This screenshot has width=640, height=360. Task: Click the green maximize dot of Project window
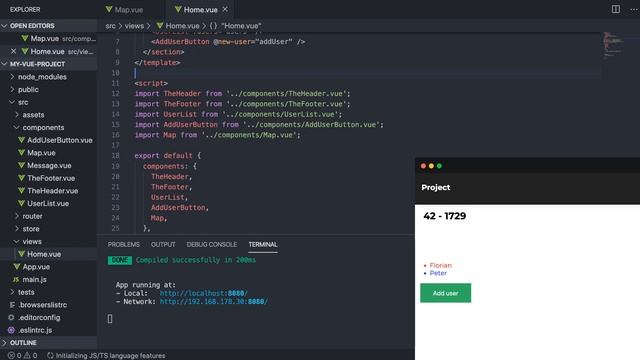tap(440, 166)
